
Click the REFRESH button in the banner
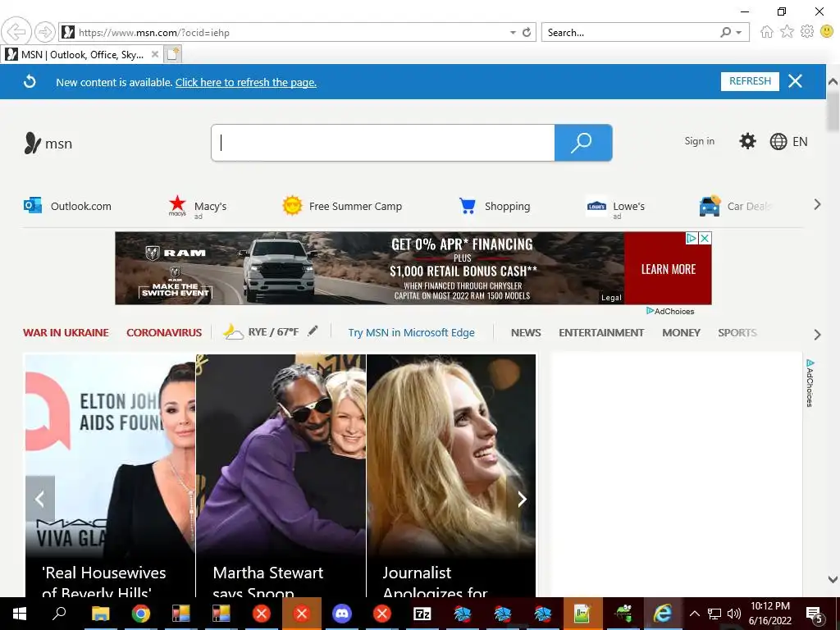(x=750, y=81)
